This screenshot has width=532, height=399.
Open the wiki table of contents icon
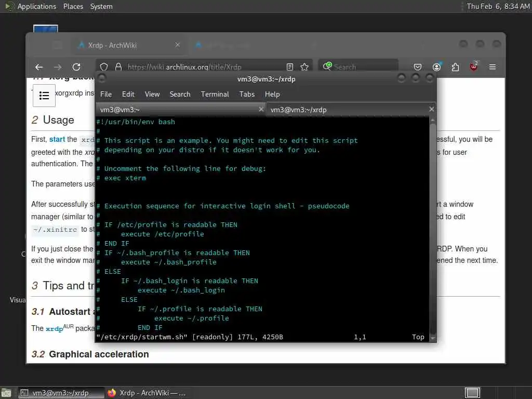point(44,96)
